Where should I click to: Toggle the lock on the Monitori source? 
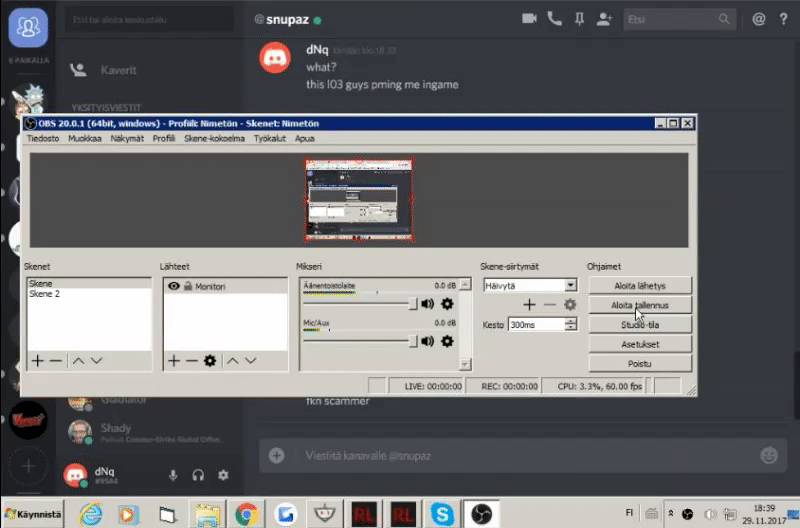188,286
